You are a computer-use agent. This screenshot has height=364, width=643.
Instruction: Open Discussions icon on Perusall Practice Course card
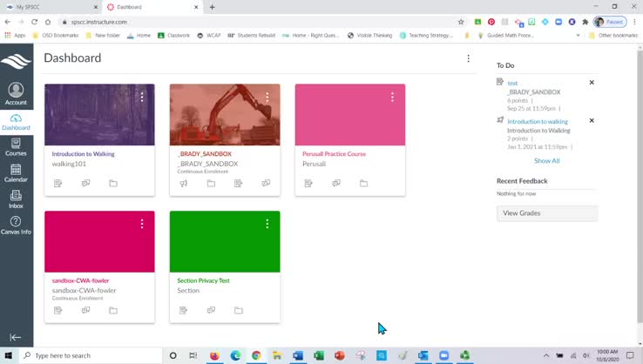pos(336,183)
